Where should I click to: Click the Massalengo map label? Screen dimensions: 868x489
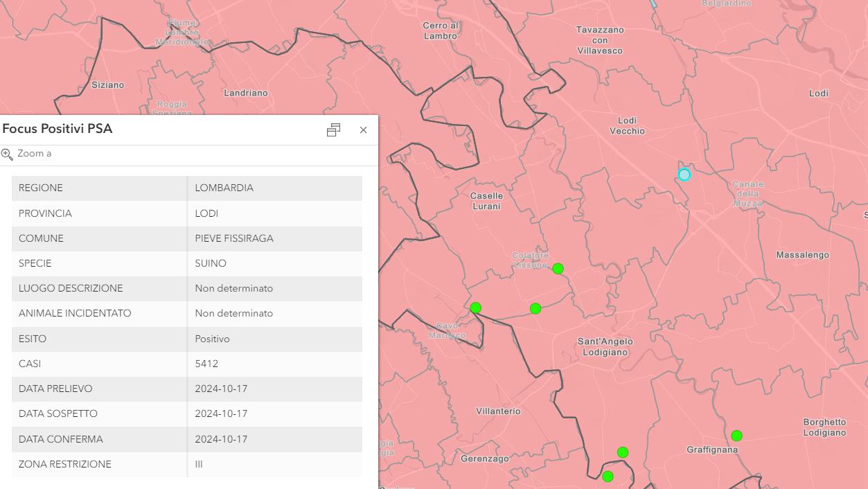coord(802,255)
